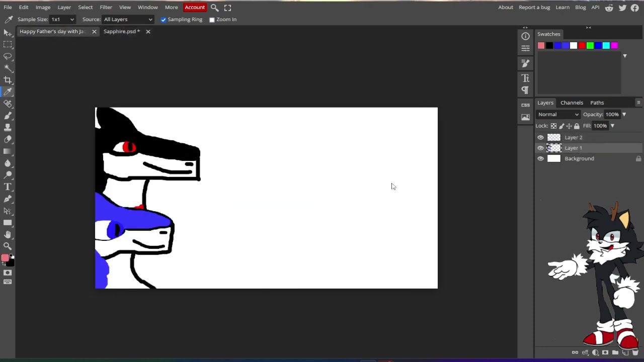Open layer effects 'eff' button

click(585, 353)
